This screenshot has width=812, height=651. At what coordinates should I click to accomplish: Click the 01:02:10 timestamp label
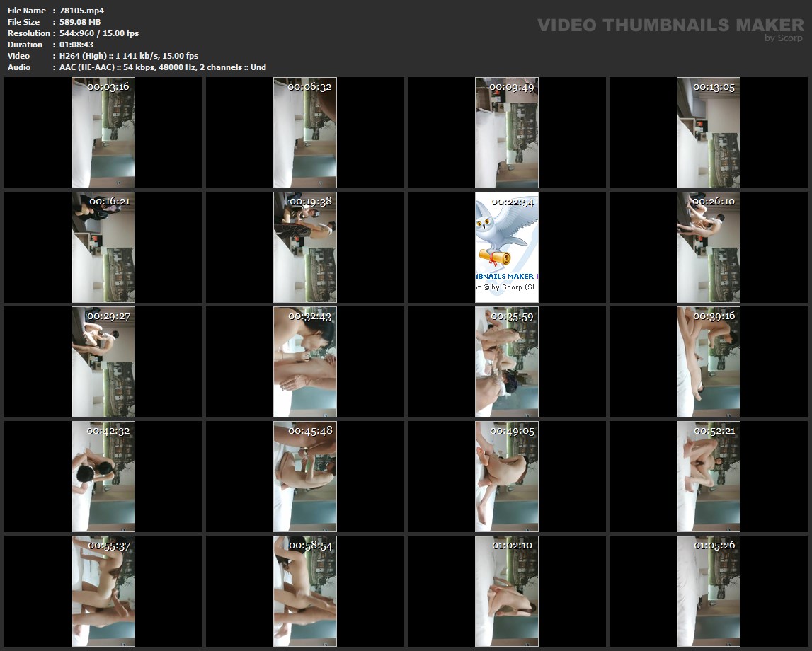coord(513,546)
